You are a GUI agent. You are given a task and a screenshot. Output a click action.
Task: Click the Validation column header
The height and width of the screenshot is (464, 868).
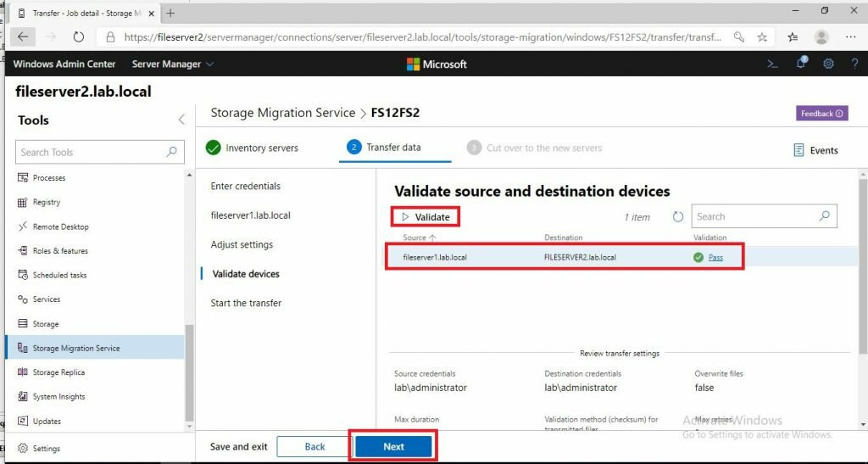click(x=709, y=237)
